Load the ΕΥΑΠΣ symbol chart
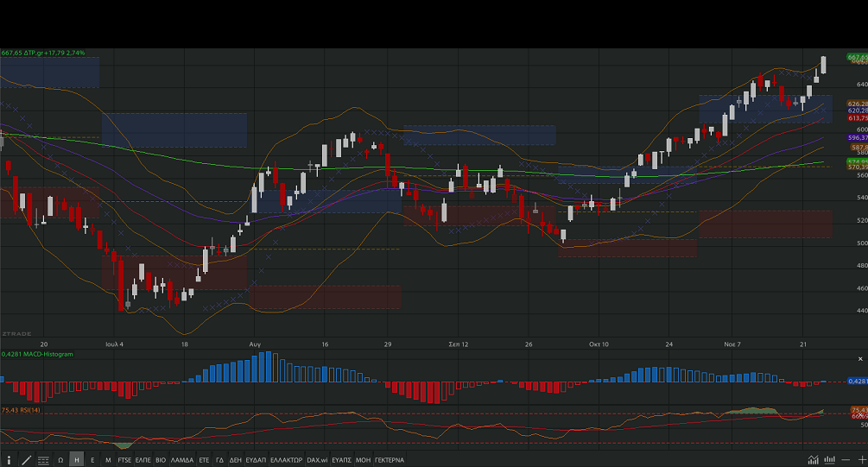This screenshot has width=868, height=467. point(341,460)
